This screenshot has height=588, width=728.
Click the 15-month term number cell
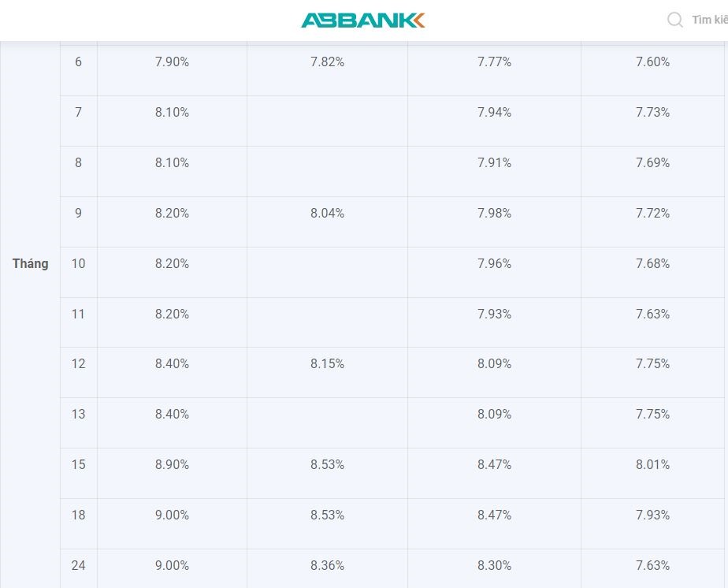coord(78,465)
